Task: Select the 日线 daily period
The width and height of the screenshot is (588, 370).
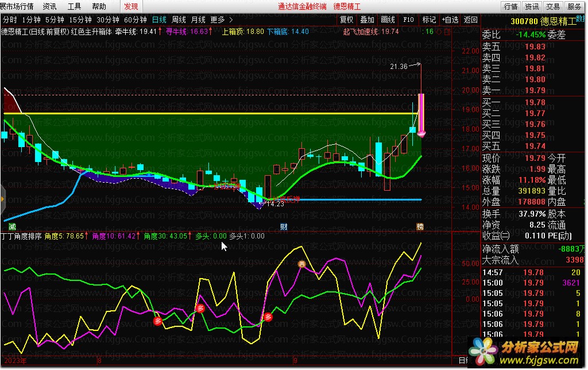Action: coord(160,20)
